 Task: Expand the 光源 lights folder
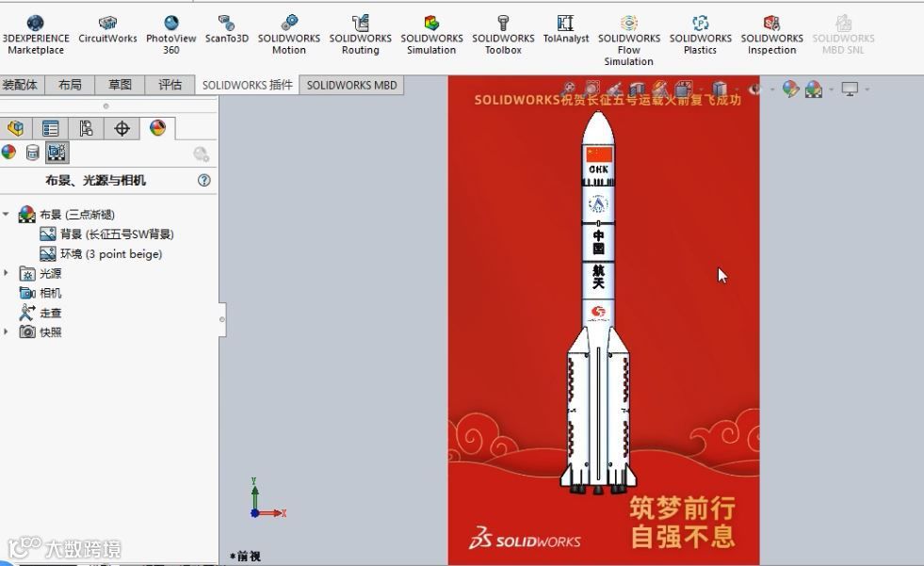pyautogui.click(x=6, y=273)
